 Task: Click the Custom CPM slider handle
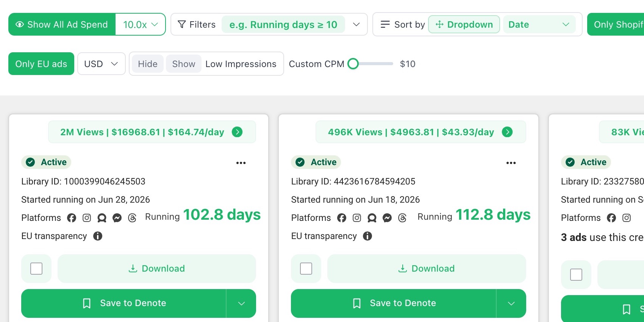[x=353, y=64]
